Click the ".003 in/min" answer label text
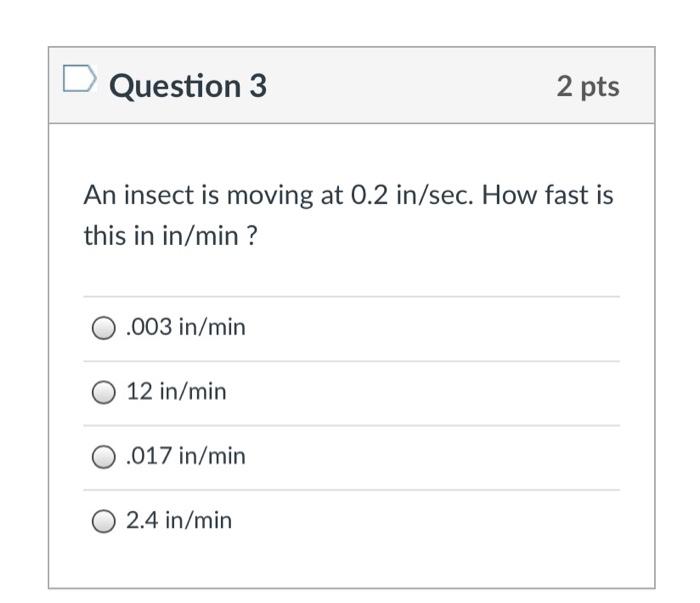Viewport: 700px width, 603px height. pos(186,327)
